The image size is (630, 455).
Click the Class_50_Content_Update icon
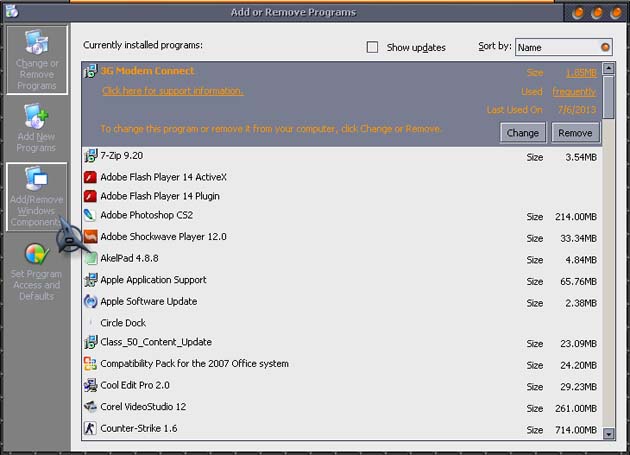click(x=90, y=342)
